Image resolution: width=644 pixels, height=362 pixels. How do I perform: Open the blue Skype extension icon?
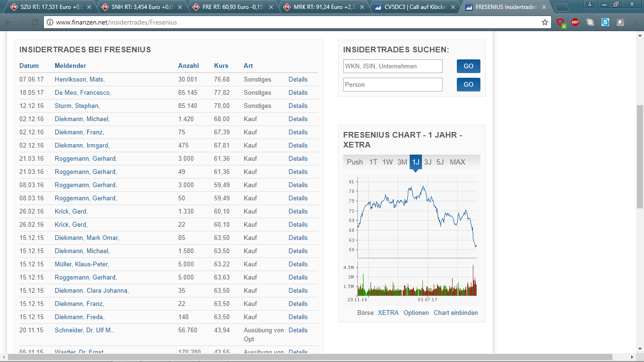[605, 22]
